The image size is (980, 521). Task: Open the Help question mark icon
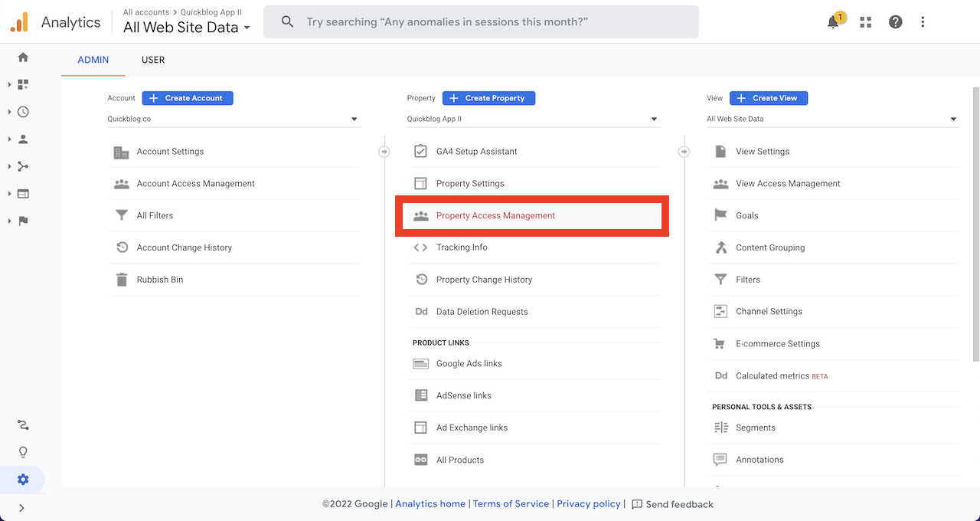coord(895,22)
